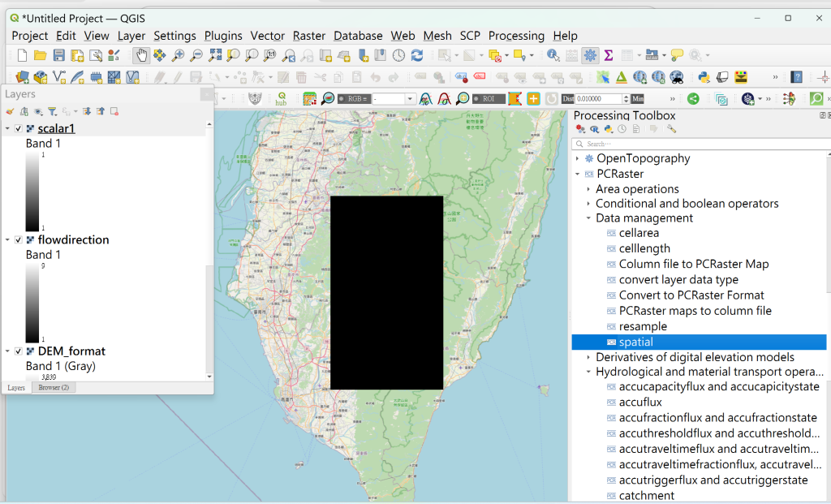
Task: Click Zoom to Native Resolution 1:1 icon
Action: pos(269,55)
